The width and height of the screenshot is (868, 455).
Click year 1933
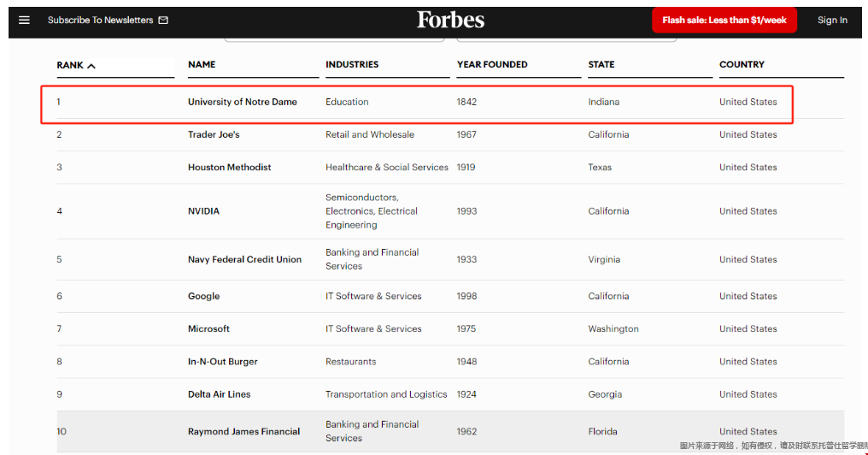click(466, 259)
